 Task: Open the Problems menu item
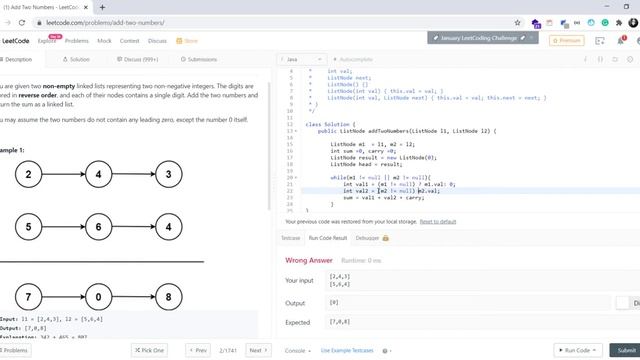click(77, 41)
